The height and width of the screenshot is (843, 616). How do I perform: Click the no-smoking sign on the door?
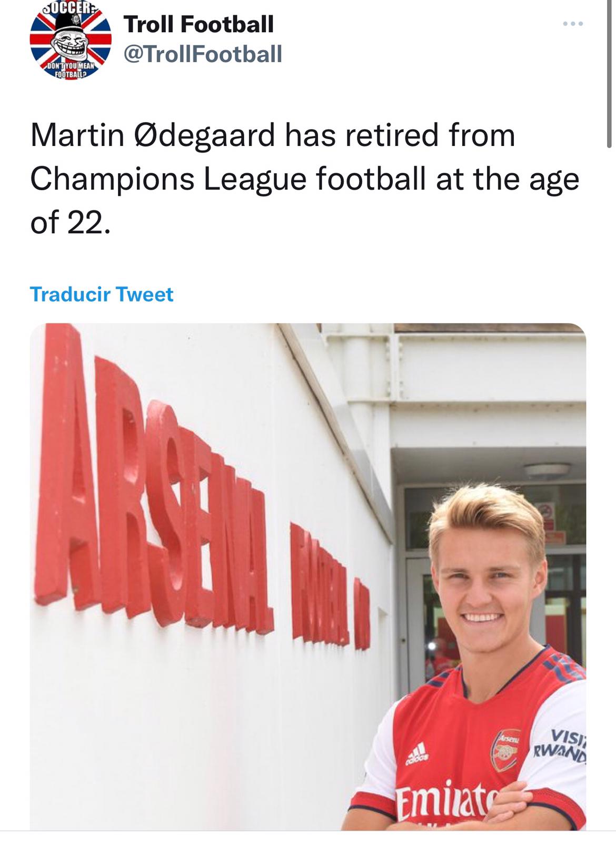pyautogui.click(x=546, y=510)
